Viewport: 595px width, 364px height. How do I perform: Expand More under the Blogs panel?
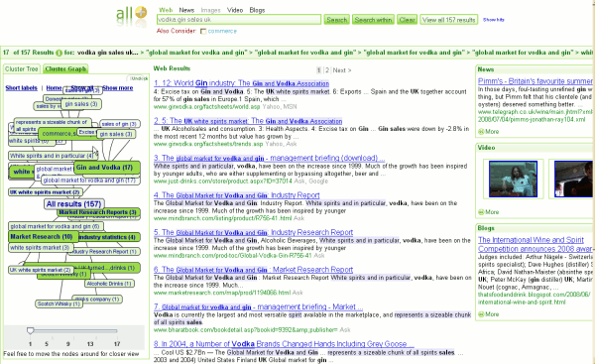tap(488, 313)
